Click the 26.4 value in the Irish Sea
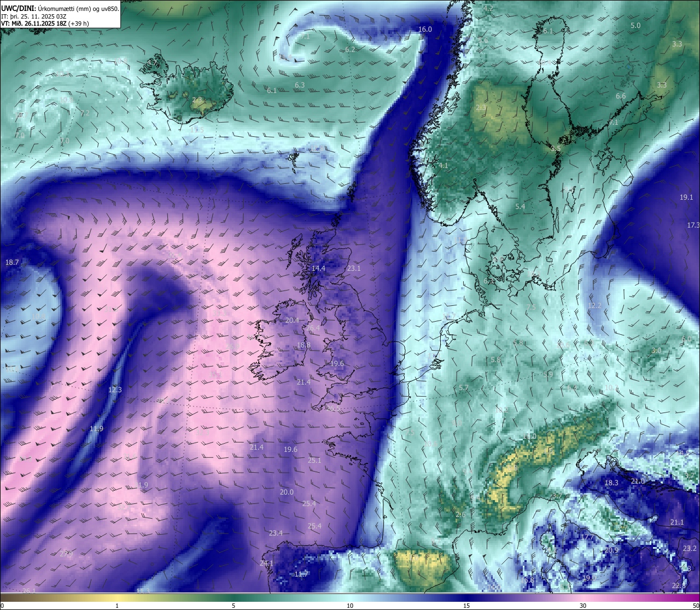This screenshot has width=700, height=610. 313,328
